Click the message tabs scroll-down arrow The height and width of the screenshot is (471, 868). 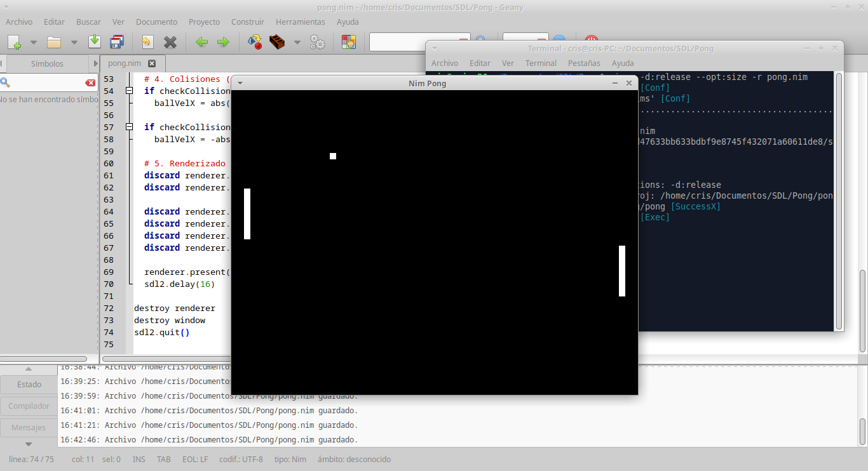29,444
